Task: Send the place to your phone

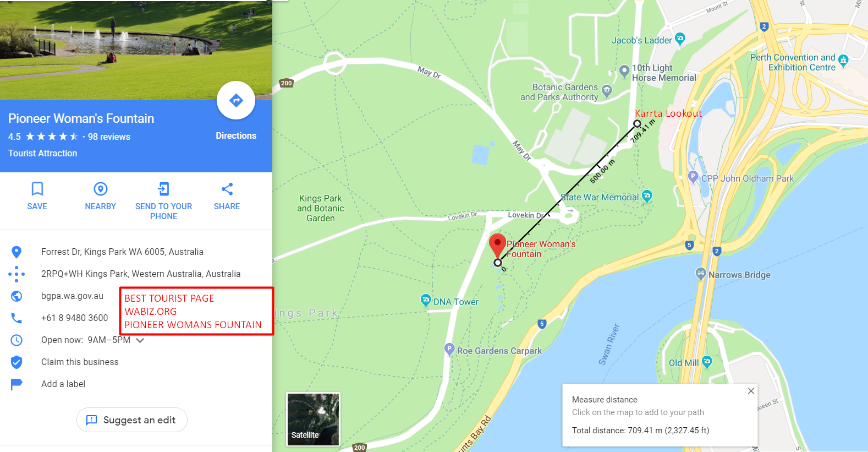Action: coord(164,201)
